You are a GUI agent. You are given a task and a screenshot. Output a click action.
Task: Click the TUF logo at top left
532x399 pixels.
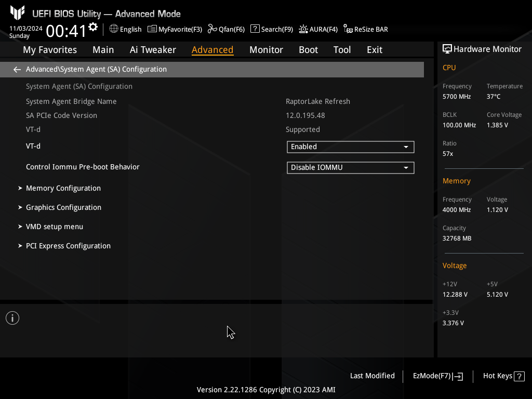pos(17,13)
